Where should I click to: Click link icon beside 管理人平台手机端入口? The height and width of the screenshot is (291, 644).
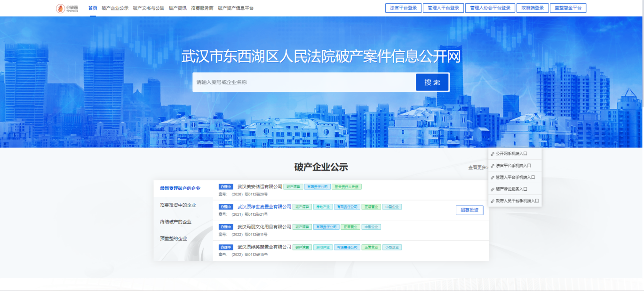click(493, 178)
